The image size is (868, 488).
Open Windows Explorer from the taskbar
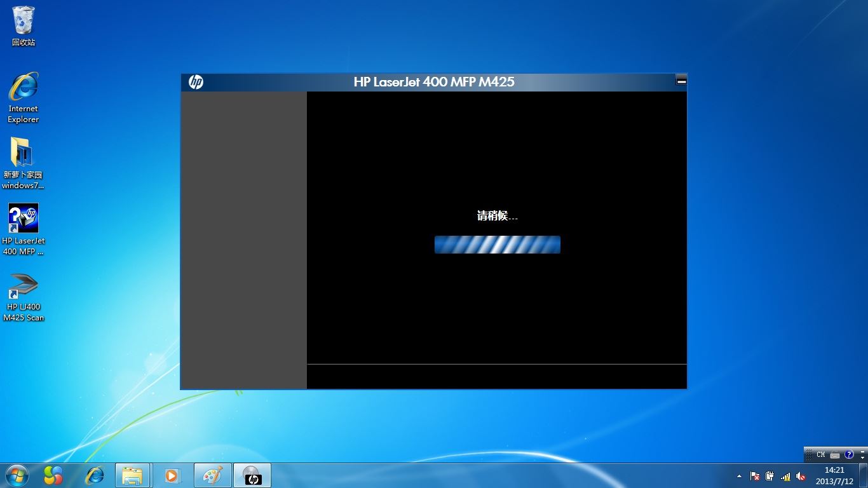pos(133,475)
